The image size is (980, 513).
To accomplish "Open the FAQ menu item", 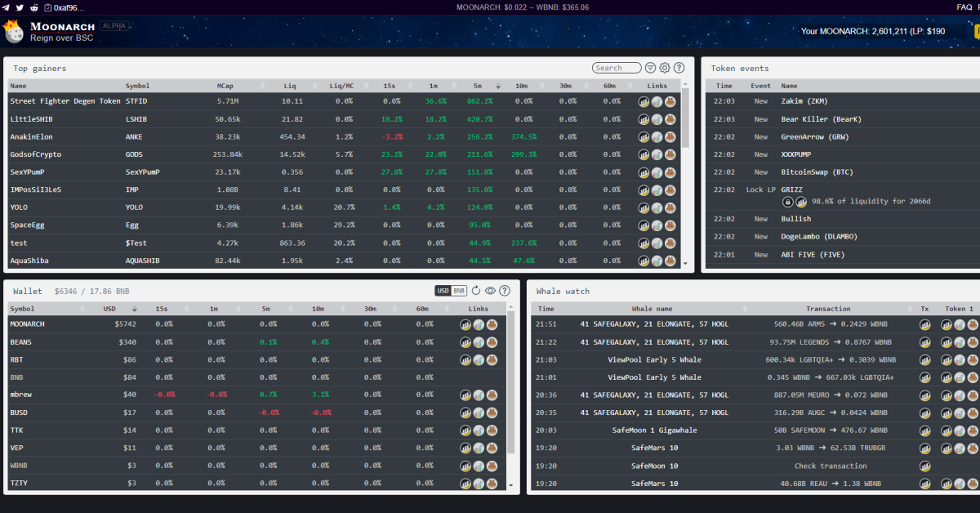I will [964, 7].
